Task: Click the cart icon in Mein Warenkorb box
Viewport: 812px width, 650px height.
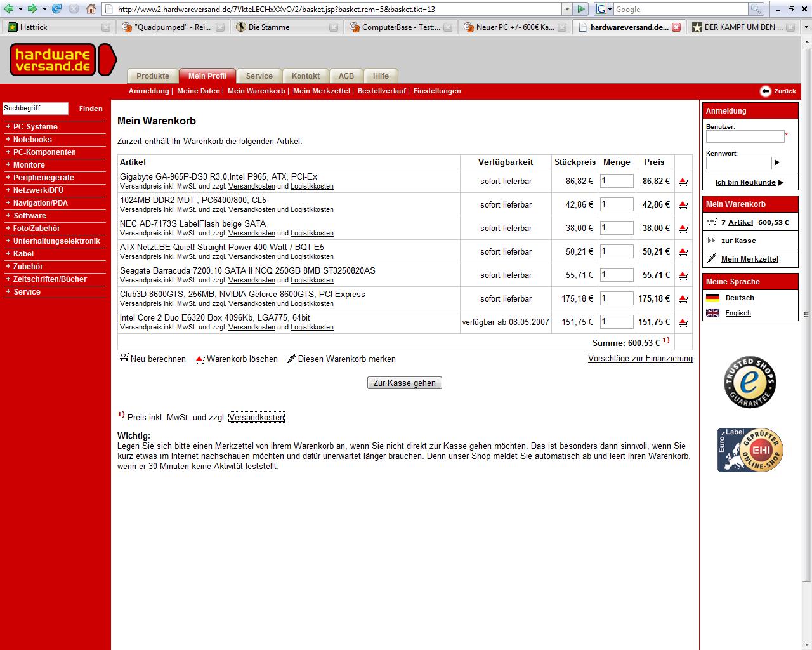Action: tap(712, 222)
